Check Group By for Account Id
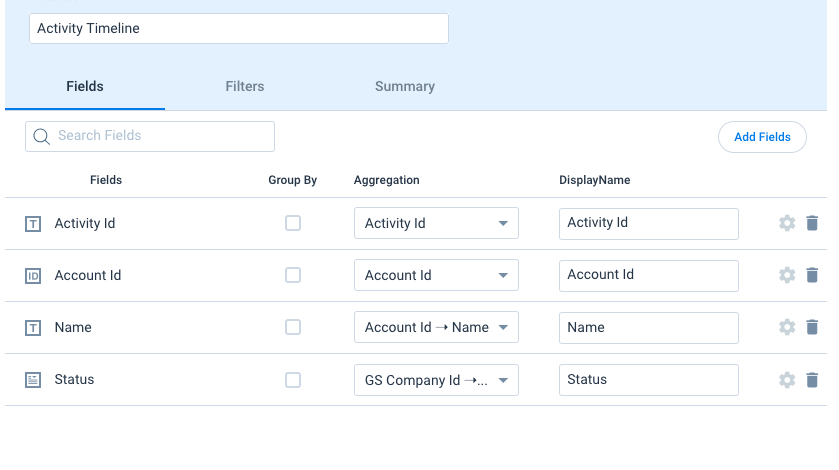839x470 pixels. [x=293, y=275]
